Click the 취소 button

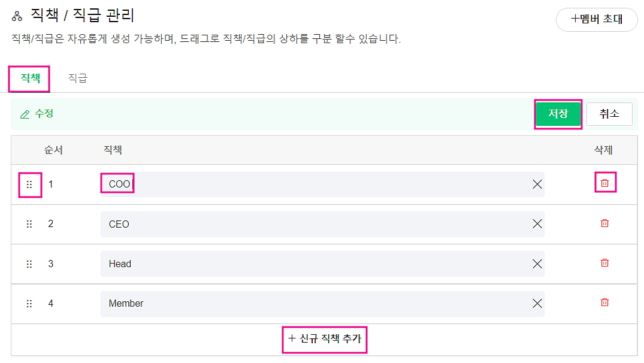tap(609, 114)
